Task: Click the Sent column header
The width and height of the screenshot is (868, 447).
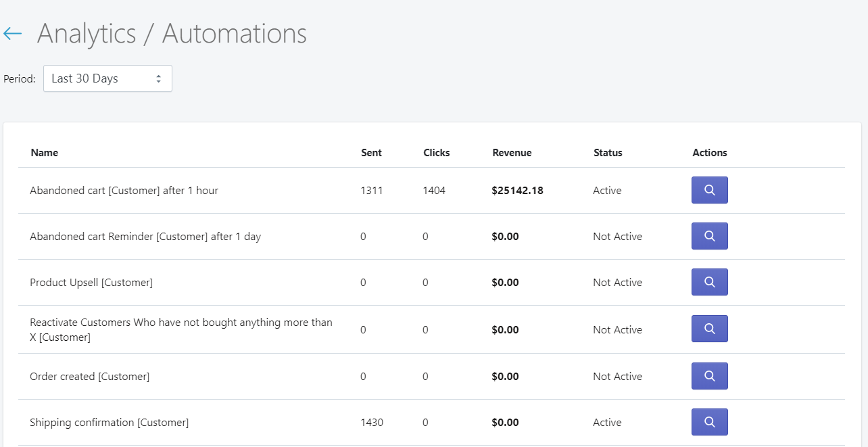Action: [x=371, y=153]
